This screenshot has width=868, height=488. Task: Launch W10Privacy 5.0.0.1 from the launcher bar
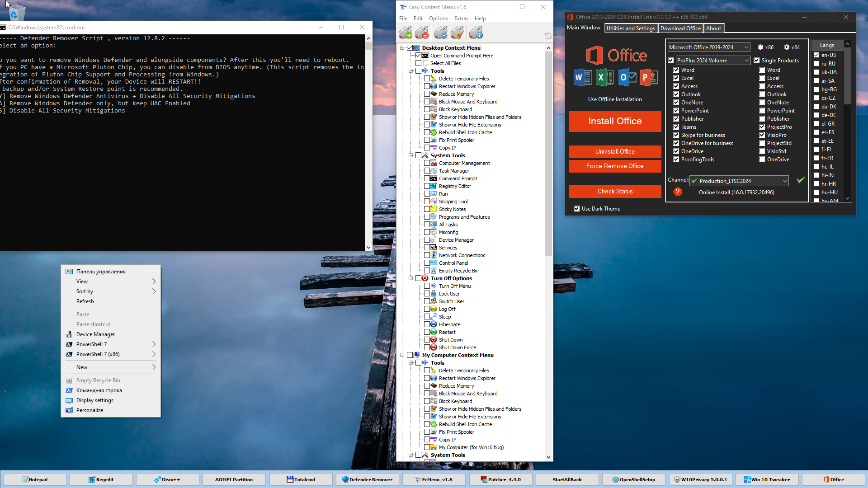tap(700, 479)
